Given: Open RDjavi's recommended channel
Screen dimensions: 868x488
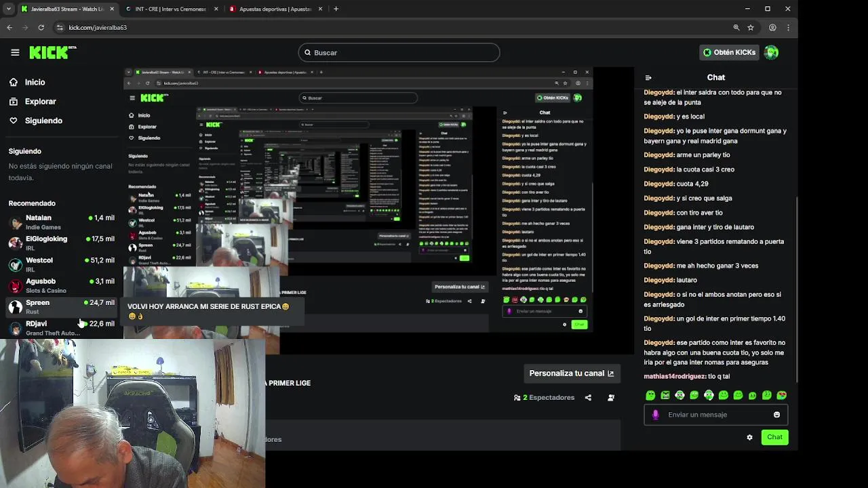Looking at the screenshot, I should click(62, 328).
